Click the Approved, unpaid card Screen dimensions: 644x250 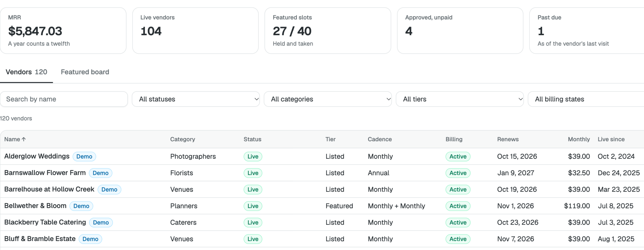click(460, 31)
